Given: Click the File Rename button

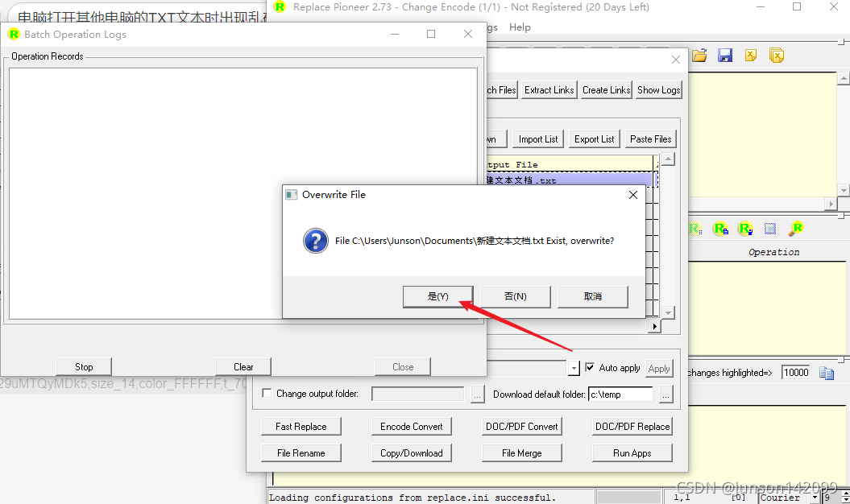Looking at the screenshot, I should pos(301,453).
